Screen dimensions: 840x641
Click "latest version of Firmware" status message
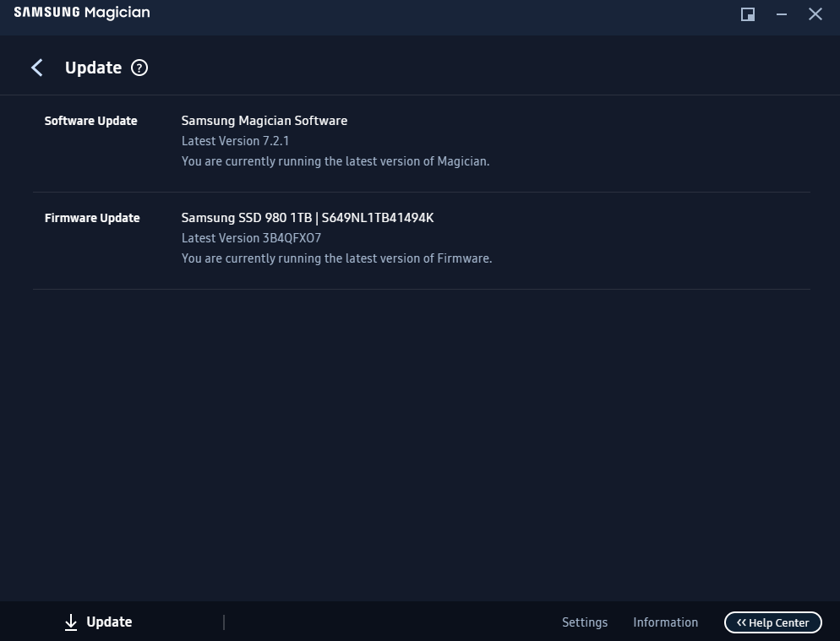pos(336,258)
